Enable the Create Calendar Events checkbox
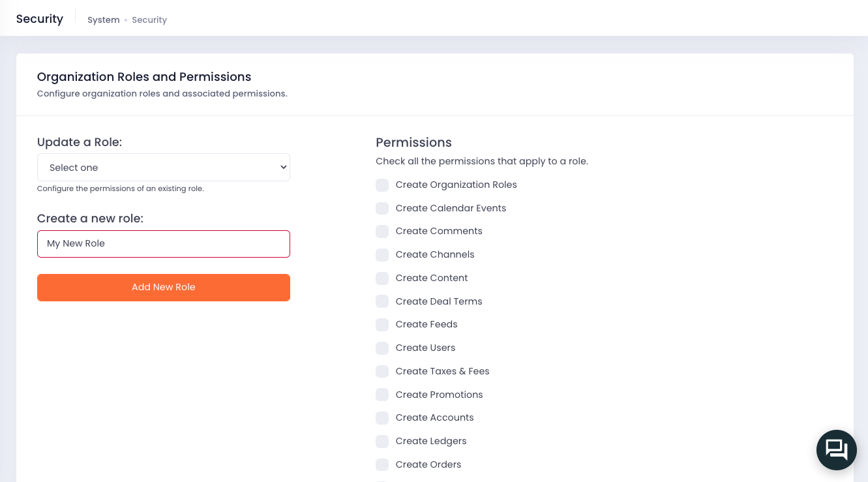The image size is (868, 482). (x=382, y=209)
